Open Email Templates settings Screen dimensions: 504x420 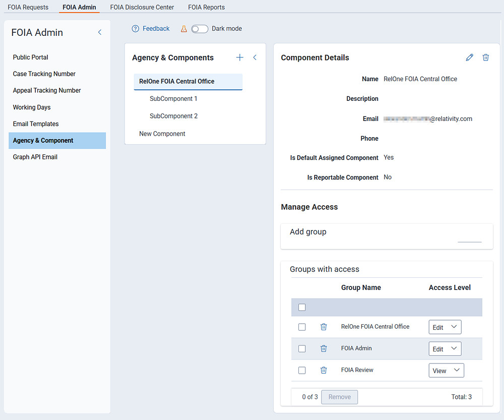(36, 124)
